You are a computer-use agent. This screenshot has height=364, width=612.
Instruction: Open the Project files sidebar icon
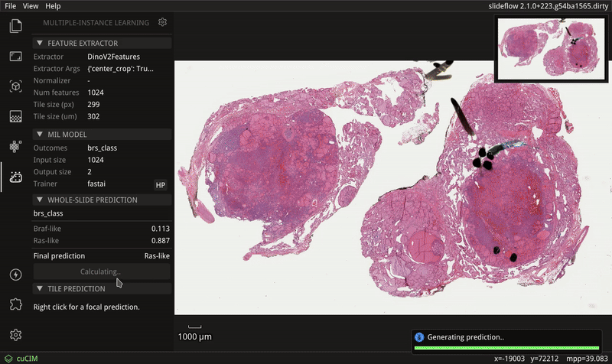15,27
